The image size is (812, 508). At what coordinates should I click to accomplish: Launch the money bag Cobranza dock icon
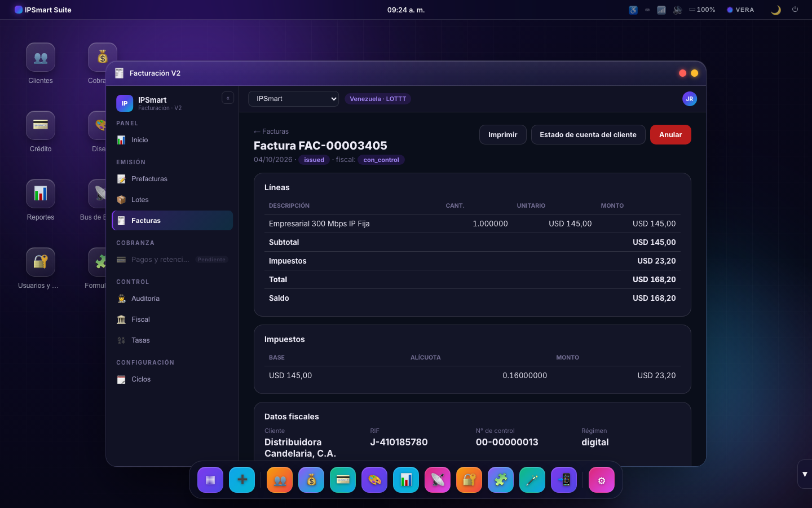pyautogui.click(x=311, y=480)
